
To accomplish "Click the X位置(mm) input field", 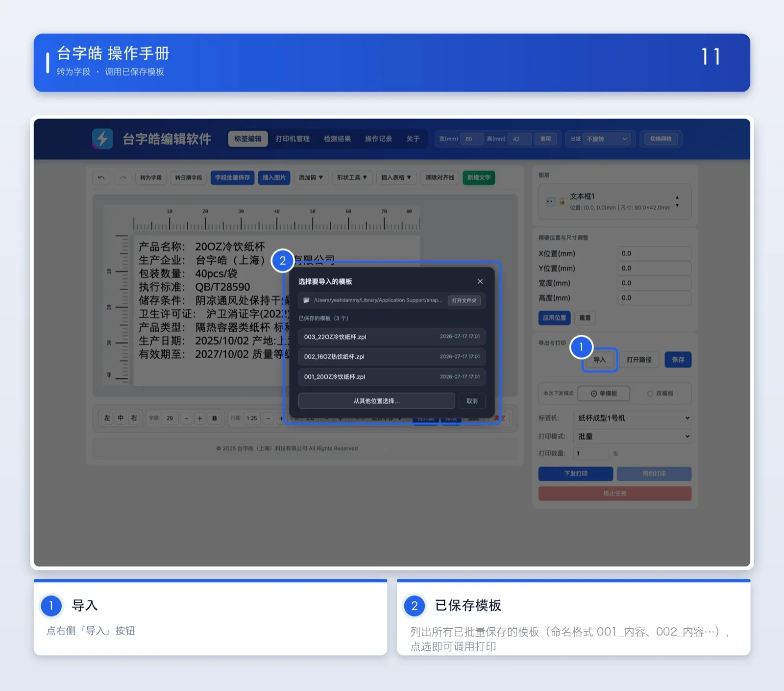I will pos(654,253).
